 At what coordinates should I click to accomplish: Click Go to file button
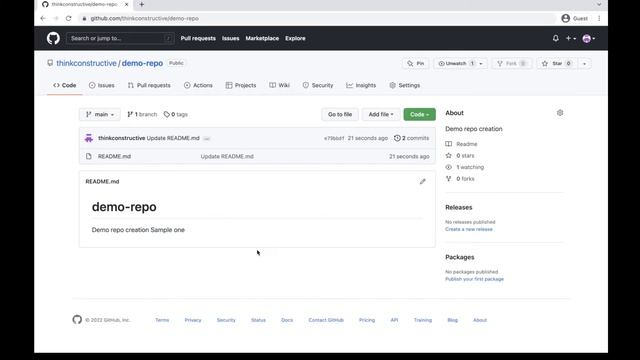click(340, 114)
